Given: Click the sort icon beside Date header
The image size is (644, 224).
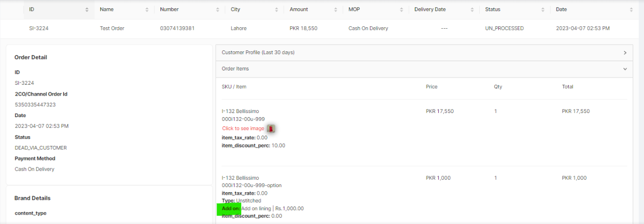Looking at the screenshot, I should (x=631, y=10).
